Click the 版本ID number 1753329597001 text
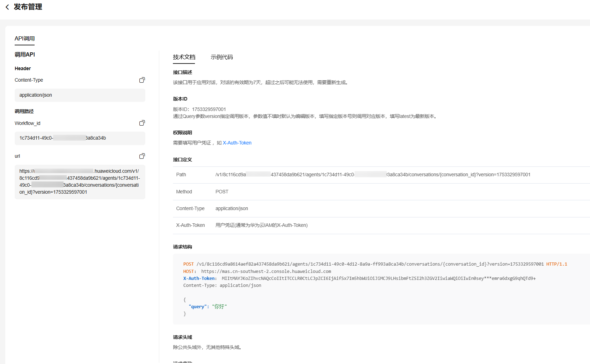Screen dimensions: 590x364 click(x=209, y=109)
